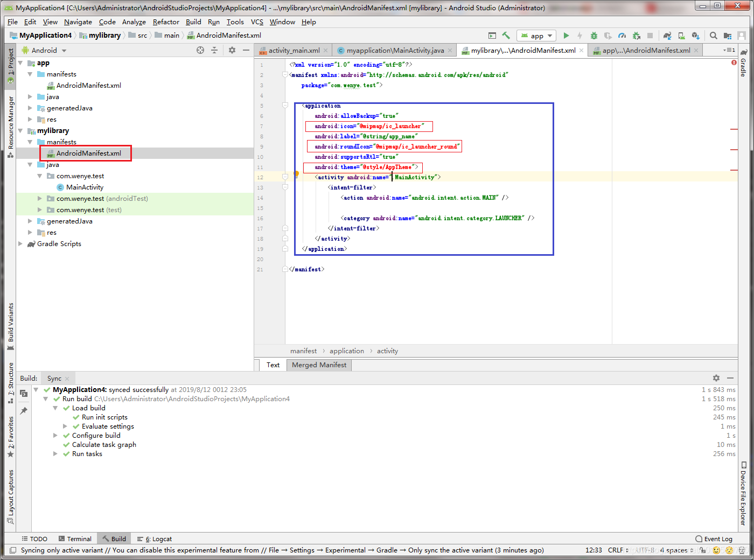Viewport: 754px width, 560px height.
Task: Click the Apply Changes lightning icon
Action: click(x=580, y=36)
